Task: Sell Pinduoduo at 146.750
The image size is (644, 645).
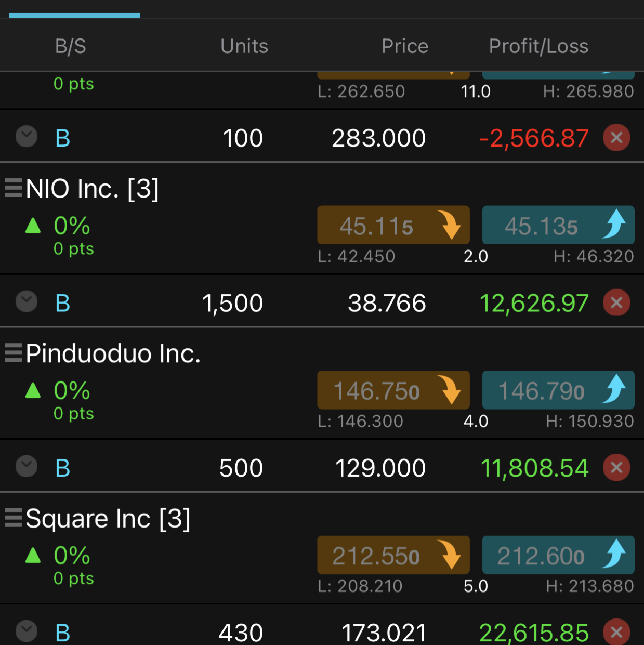Action: 393,390
